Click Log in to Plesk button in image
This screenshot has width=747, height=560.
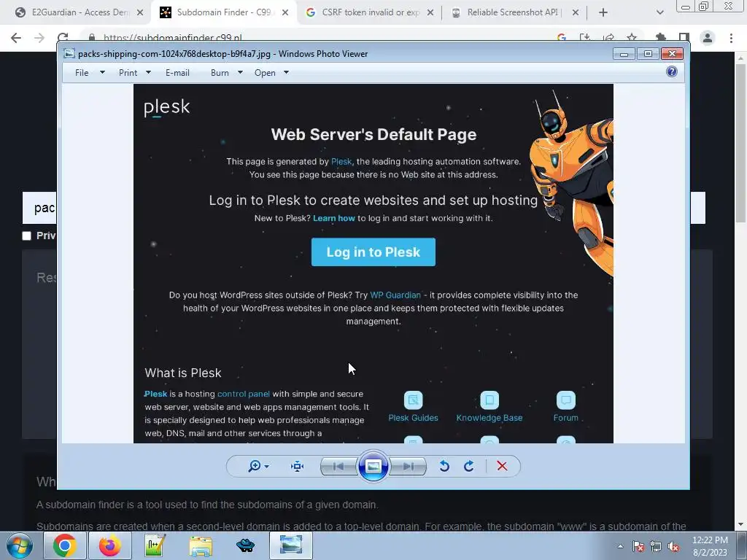coord(373,252)
